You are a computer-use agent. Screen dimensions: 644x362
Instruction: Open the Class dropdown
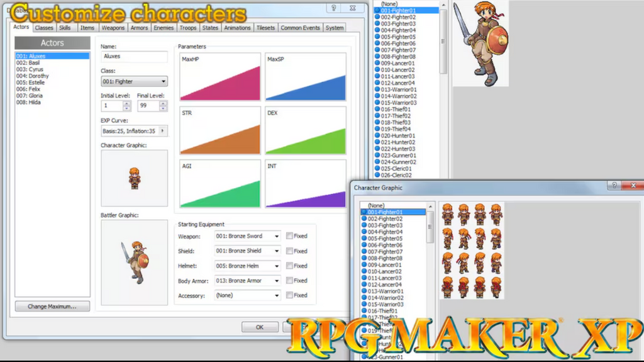(134, 81)
